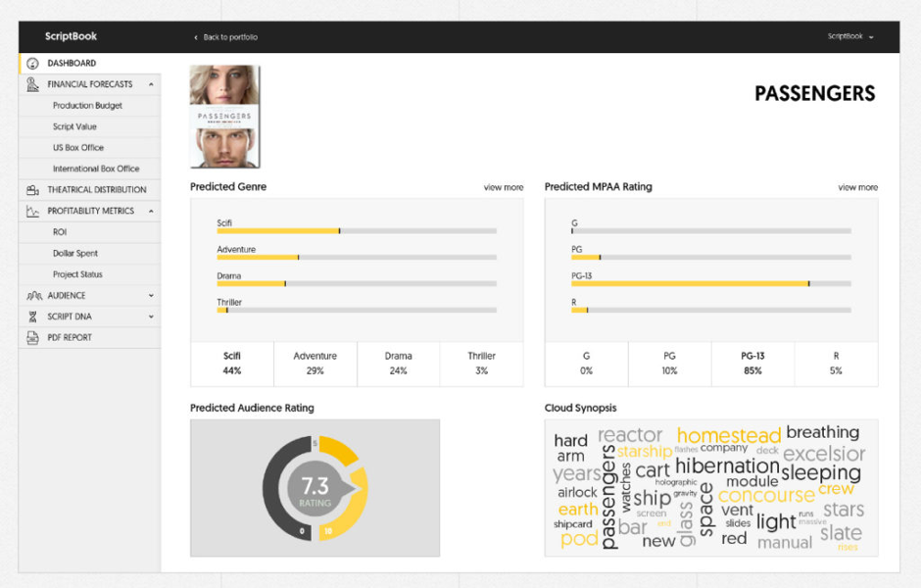
Task: Click the Dashboard gauge icon
Action: pos(32,64)
